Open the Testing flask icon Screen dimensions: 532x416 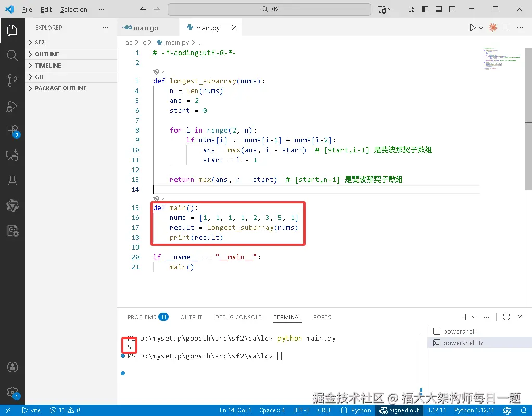tap(12, 180)
